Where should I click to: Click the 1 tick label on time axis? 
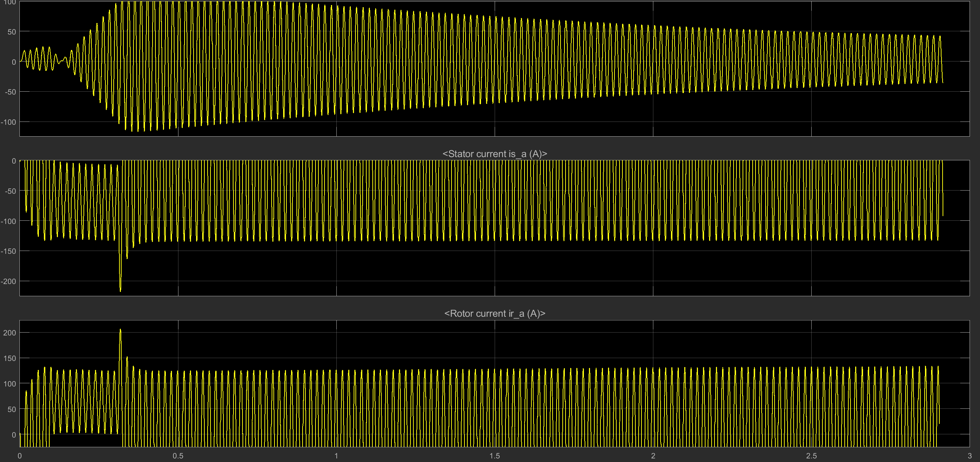coord(336,456)
